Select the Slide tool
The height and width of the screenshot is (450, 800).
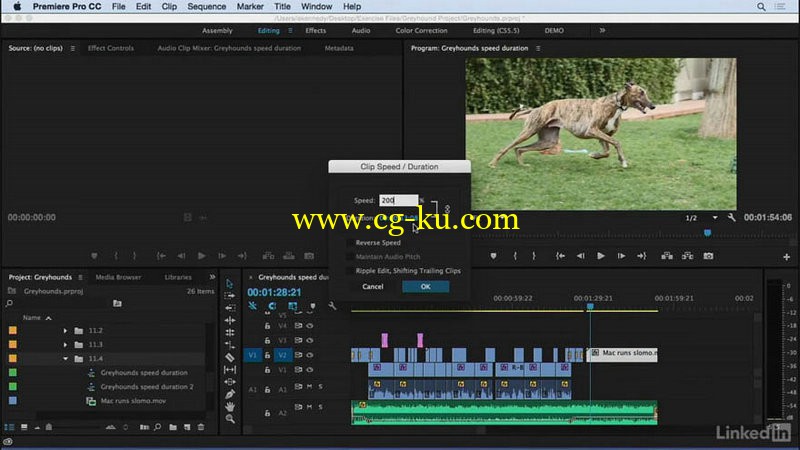point(230,382)
